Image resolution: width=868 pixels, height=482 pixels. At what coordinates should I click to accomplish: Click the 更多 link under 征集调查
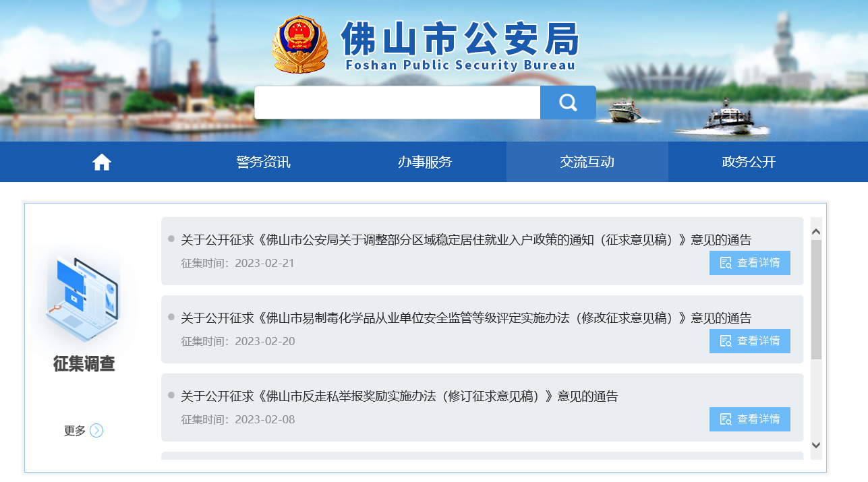click(x=75, y=431)
